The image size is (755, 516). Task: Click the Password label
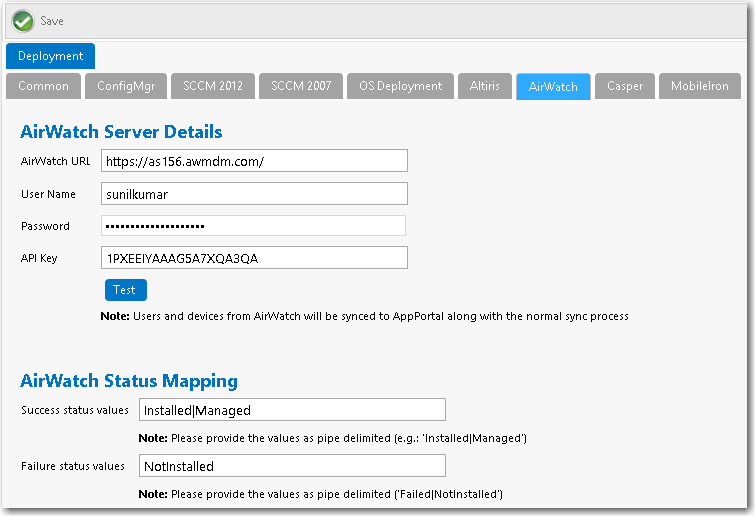pyautogui.click(x=45, y=226)
